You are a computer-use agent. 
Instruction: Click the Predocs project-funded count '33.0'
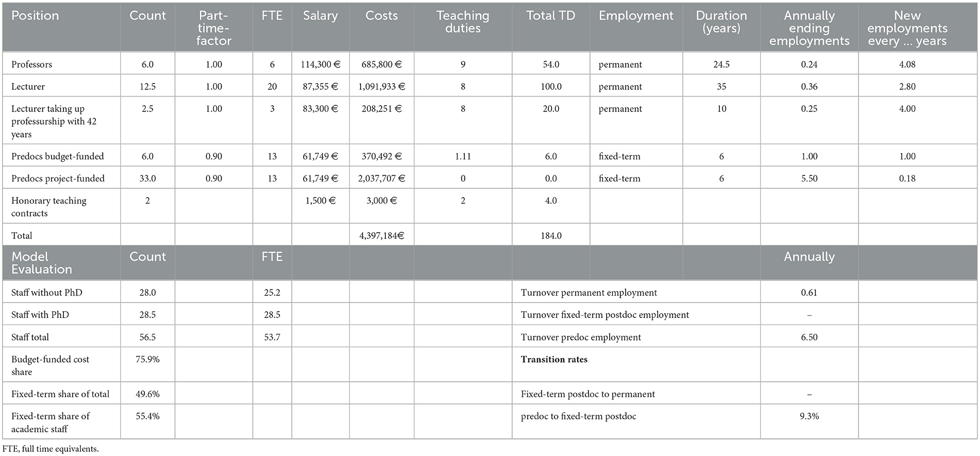tap(148, 178)
